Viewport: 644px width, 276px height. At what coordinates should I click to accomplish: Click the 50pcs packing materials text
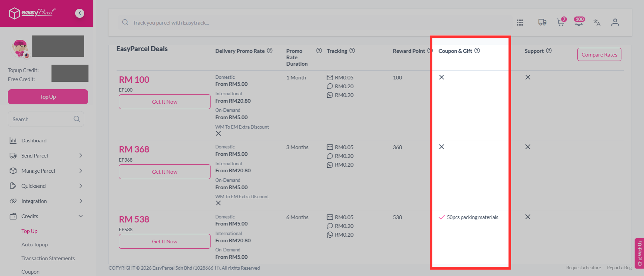pos(472,217)
